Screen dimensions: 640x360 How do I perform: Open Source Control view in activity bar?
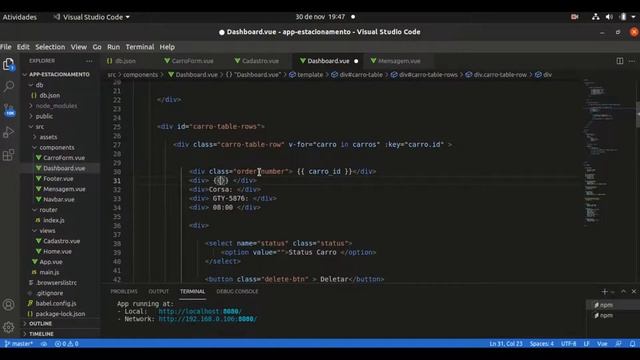click(x=9, y=109)
